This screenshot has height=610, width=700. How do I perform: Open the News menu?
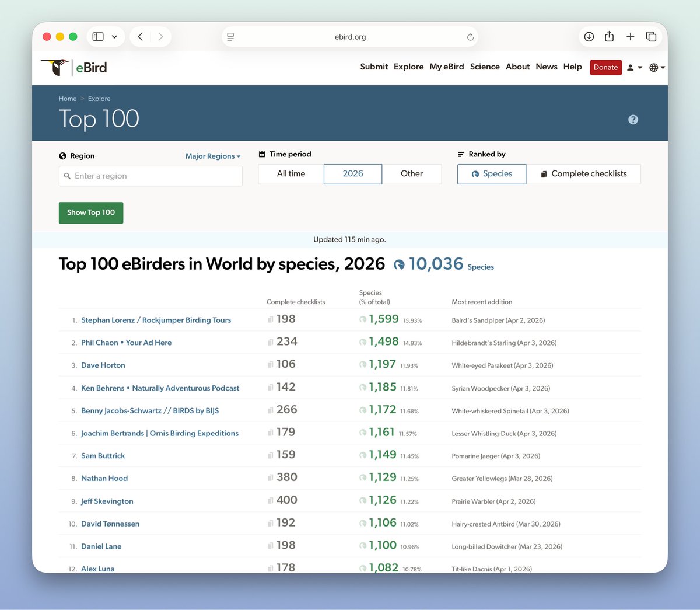pyautogui.click(x=547, y=67)
